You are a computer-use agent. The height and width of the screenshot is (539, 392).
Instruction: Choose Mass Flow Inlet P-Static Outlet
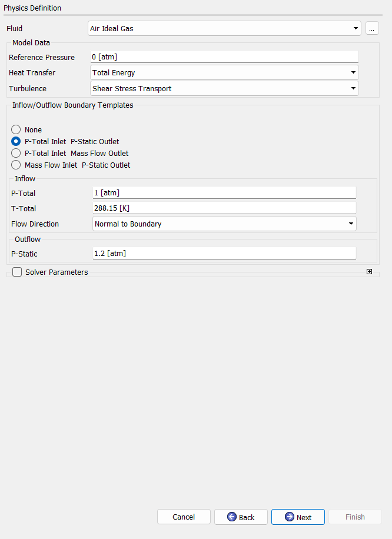point(16,165)
